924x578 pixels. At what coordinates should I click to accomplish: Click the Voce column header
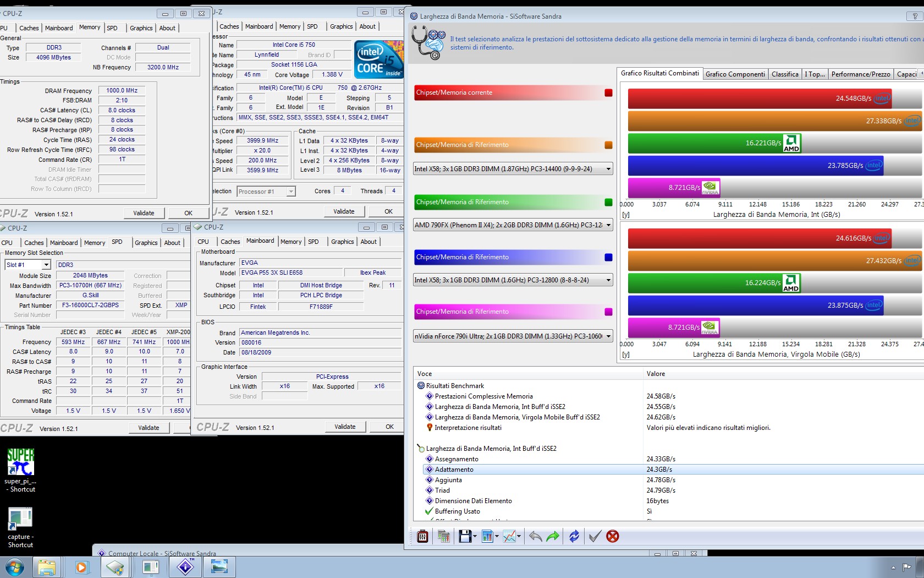(x=528, y=374)
